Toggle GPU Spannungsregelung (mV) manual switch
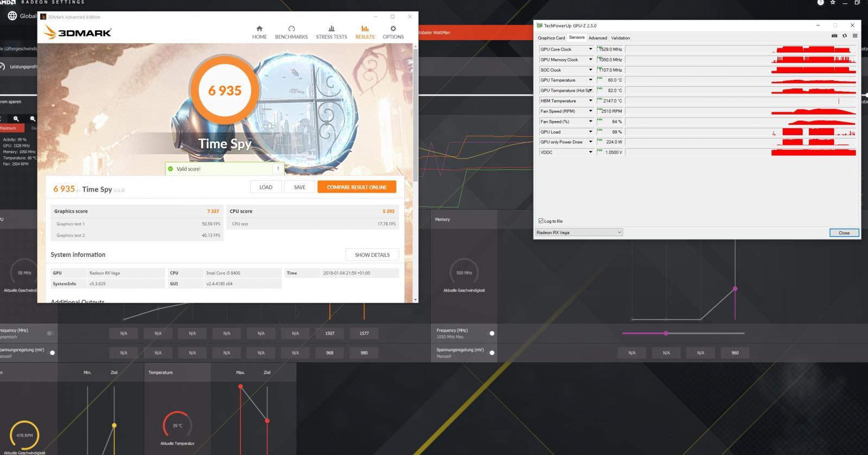The width and height of the screenshot is (868, 455). [52, 352]
